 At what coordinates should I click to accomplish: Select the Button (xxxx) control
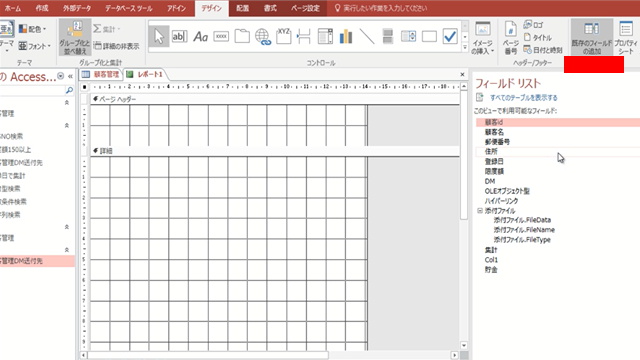pos(221,36)
